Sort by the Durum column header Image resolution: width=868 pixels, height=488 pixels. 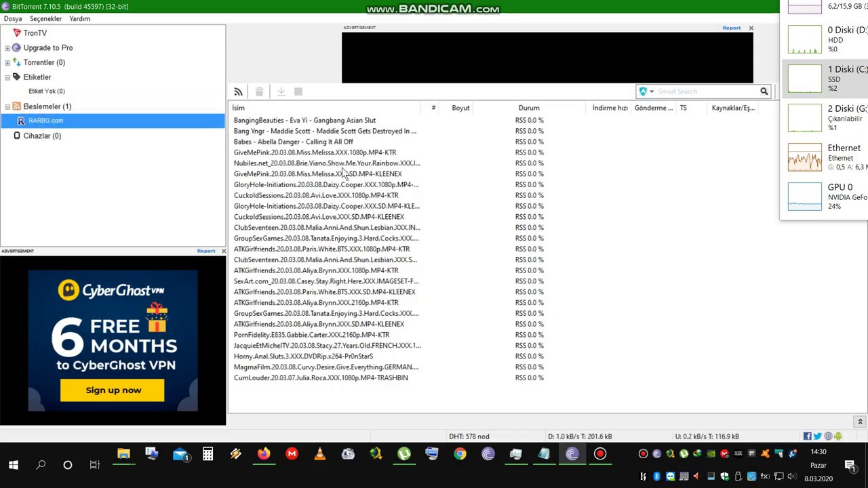click(529, 108)
